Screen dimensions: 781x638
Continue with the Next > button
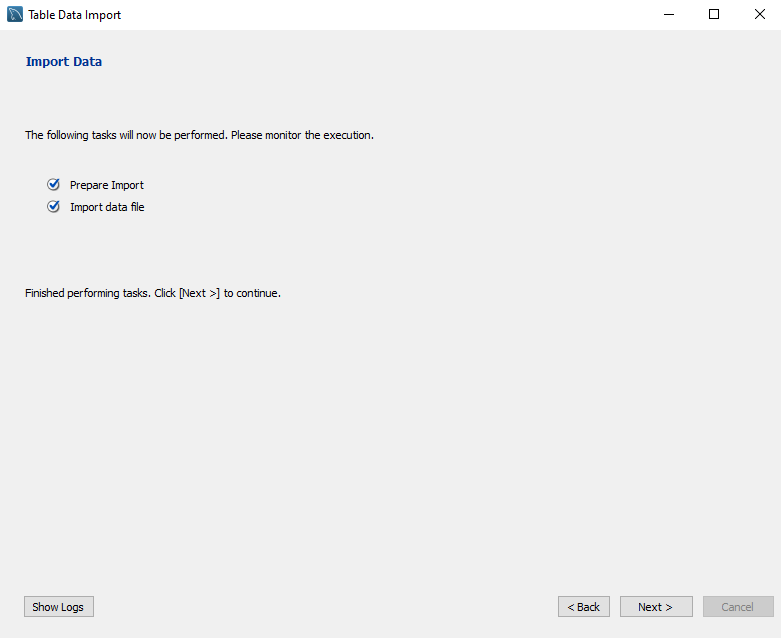tap(656, 607)
